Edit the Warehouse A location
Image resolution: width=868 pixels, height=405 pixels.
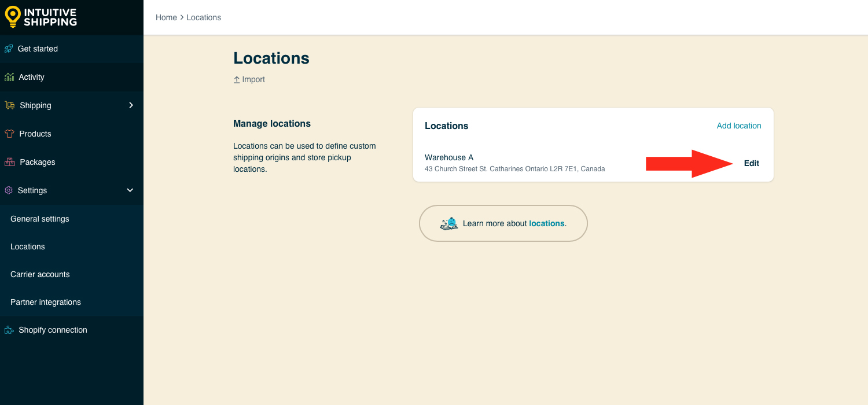[x=752, y=163]
